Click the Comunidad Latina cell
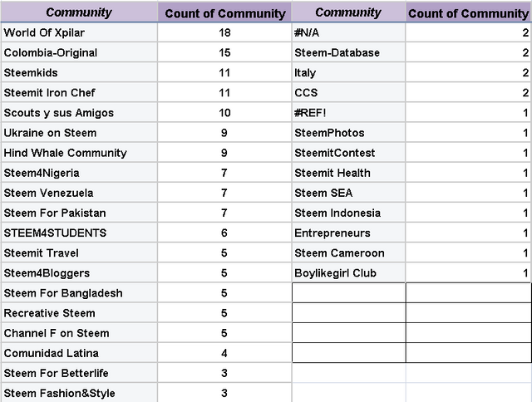The height and width of the screenshot is (402, 532). 79,352
